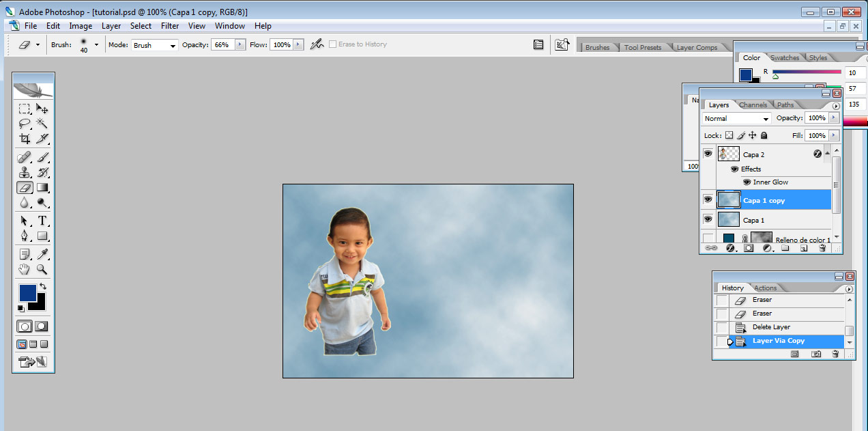Select the Lasso tool
The width and height of the screenshot is (868, 431).
point(25,124)
